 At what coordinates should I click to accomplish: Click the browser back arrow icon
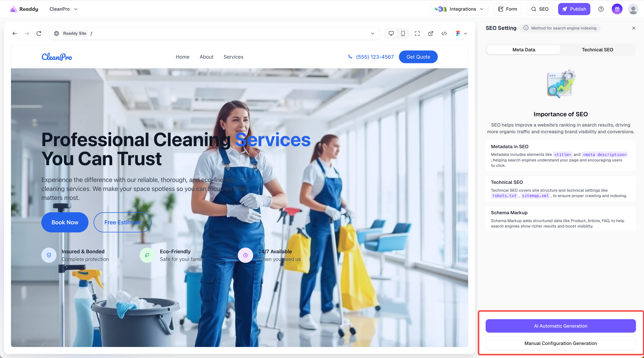click(15, 34)
